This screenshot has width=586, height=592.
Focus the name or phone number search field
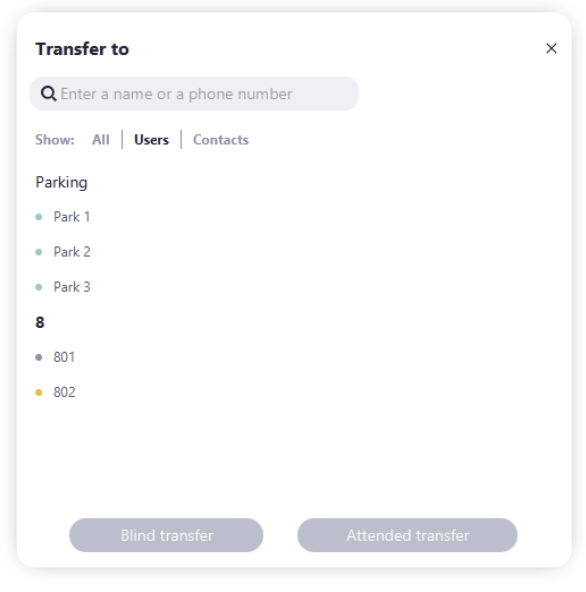click(x=194, y=94)
